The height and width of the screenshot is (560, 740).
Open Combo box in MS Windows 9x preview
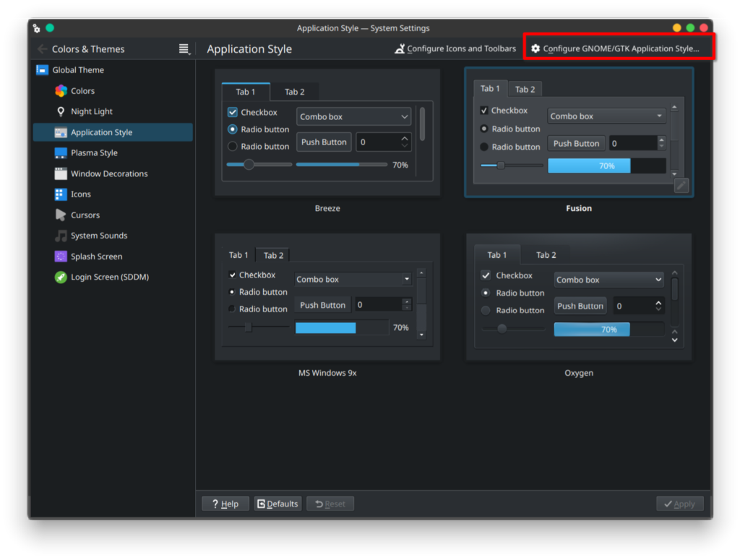tap(353, 280)
